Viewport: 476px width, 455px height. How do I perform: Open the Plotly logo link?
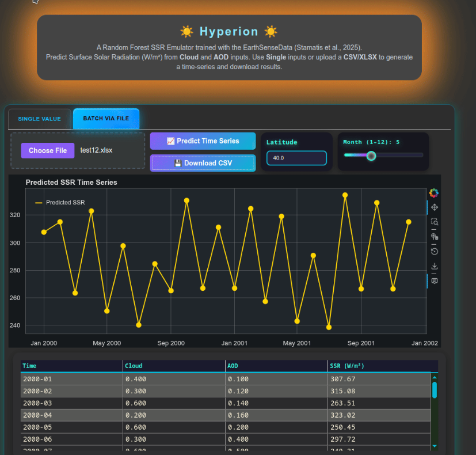click(x=433, y=193)
